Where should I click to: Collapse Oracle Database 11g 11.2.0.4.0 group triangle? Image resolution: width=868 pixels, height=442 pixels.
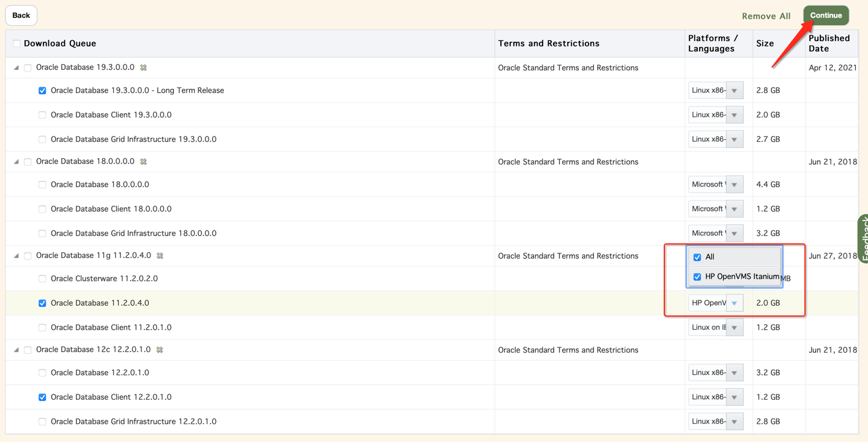pyautogui.click(x=17, y=256)
